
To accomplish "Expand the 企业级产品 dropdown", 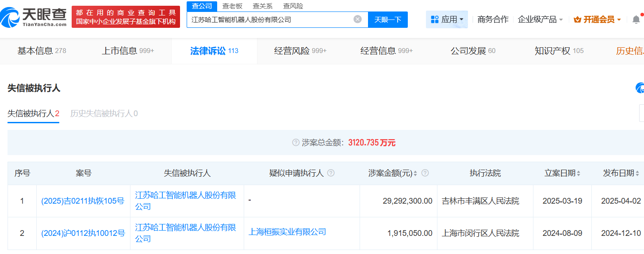I will [540, 19].
